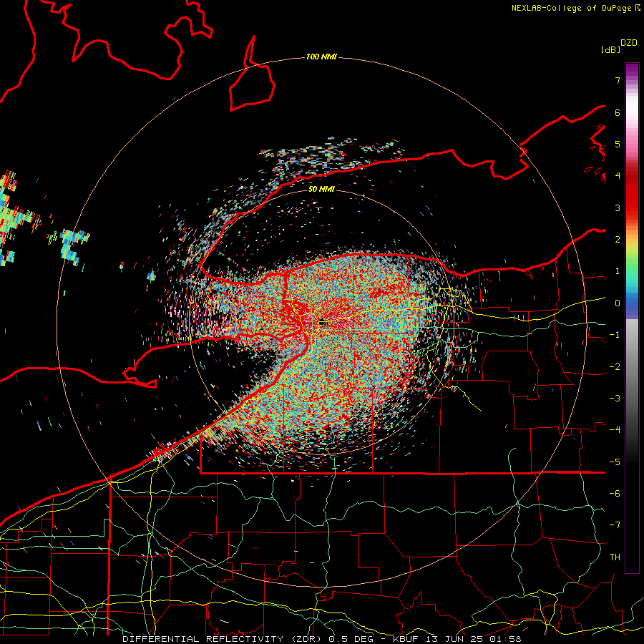Viewport: 644px width, 644px height.
Task: Click the DZD product label above the scale
Action: (629, 43)
